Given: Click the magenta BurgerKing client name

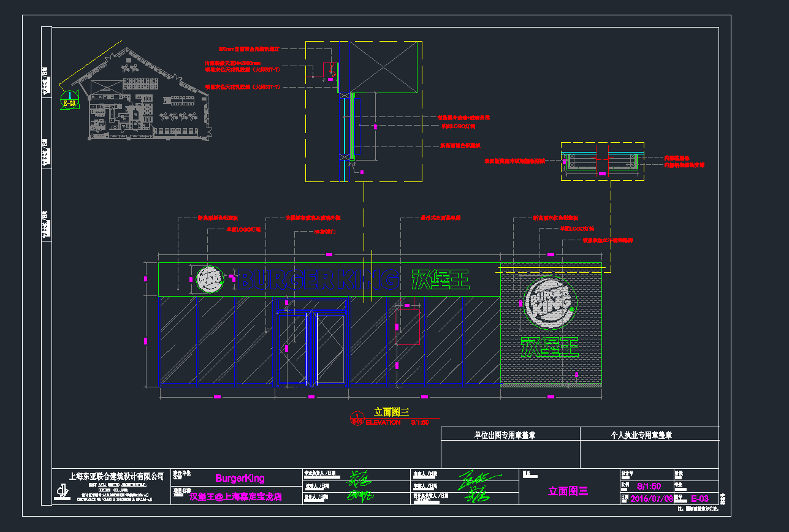Looking at the screenshot, I should coord(240,478).
